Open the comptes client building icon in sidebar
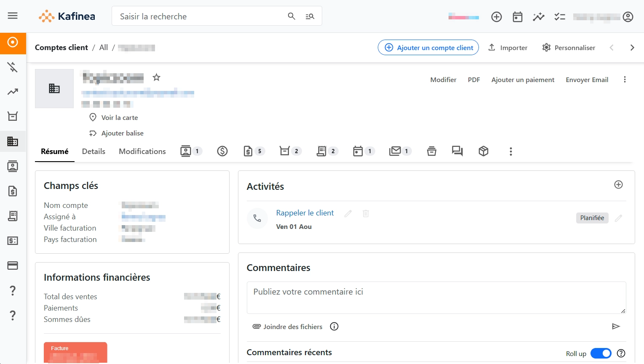Viewport: 644px width, 364px height. [x=13, y=141]
